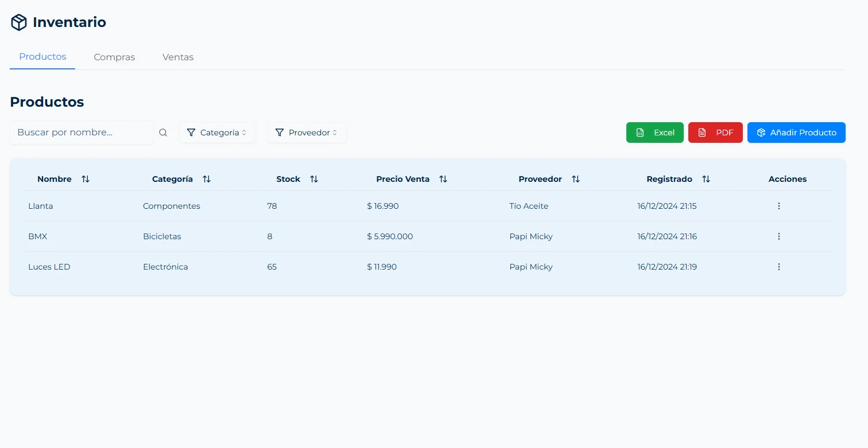Sort by Registrado column arrows icon
Screen dimensions: 868x448
[706, 179]
